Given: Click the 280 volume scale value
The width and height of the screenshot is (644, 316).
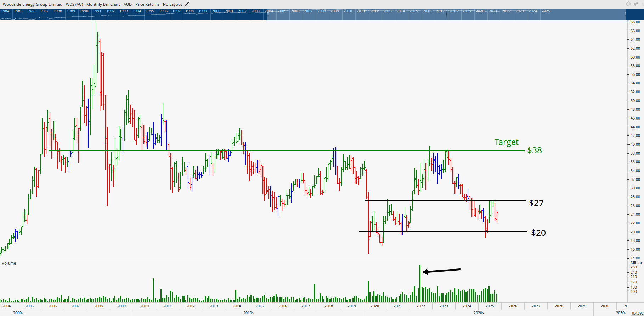Looking at the screenshot, I should click(634, 267).
